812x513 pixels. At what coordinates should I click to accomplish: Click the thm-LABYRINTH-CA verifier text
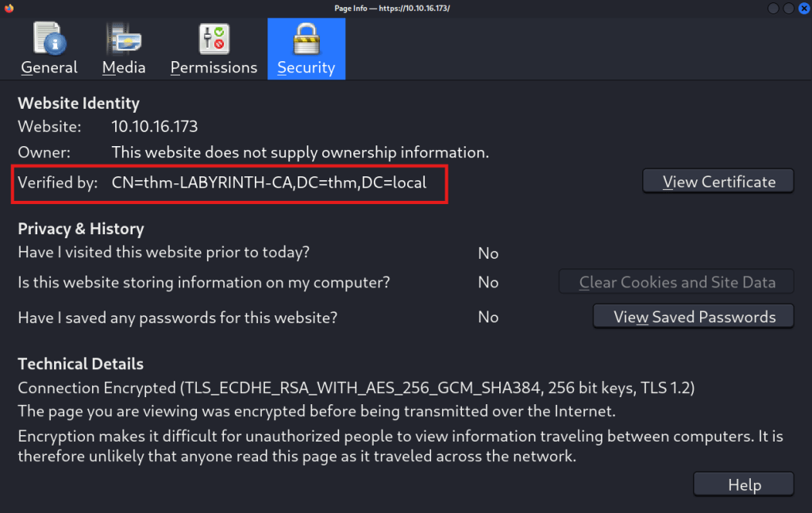(x=269, y=183)
